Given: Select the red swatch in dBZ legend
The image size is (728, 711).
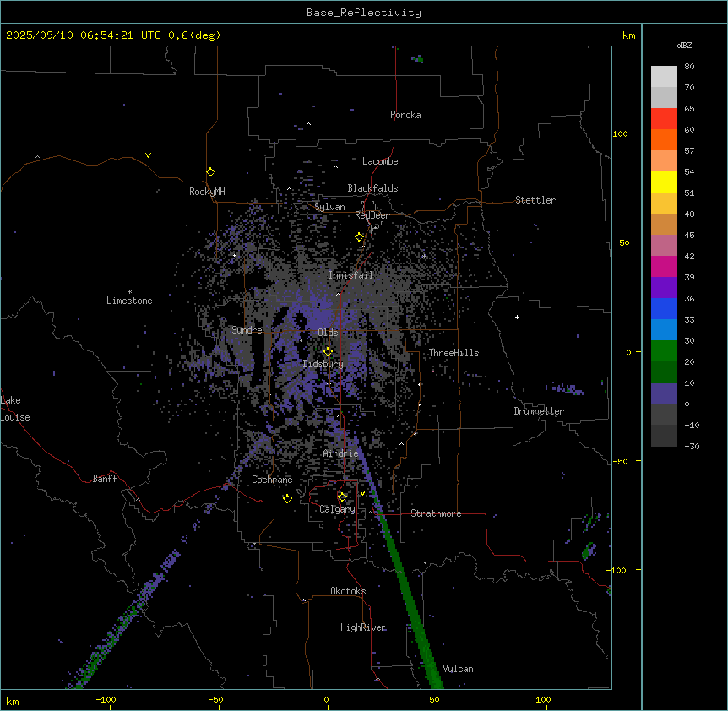Looking at the screenshot, I should (x=664, y=119).
